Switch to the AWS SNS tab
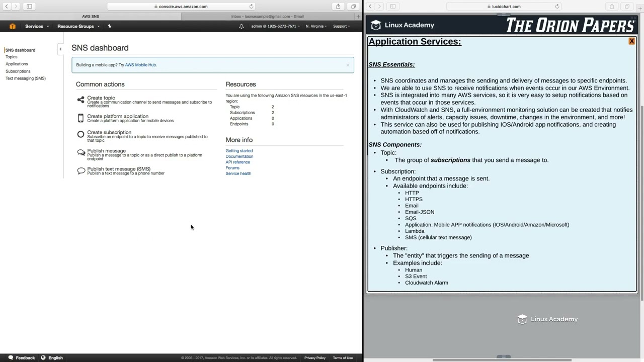Image resolution: width=644 pixels, height=362 pixels. coord(91,17)
